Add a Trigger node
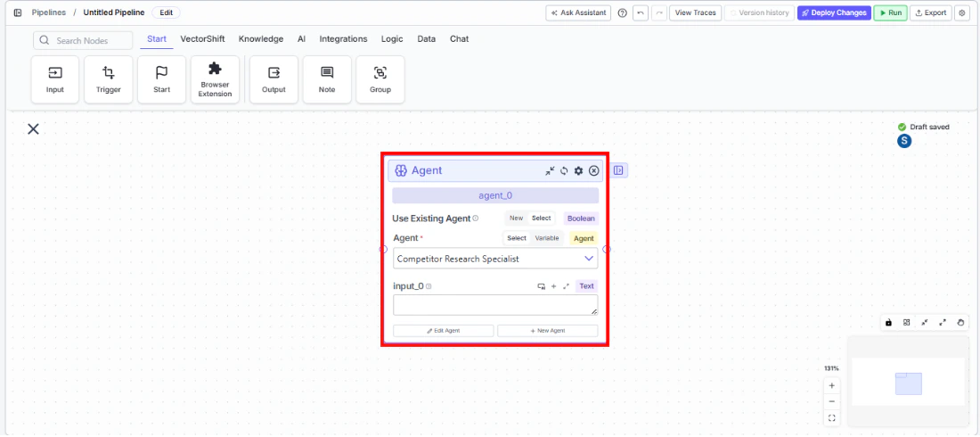The image size is (980, 437). [x=108, y=79]
